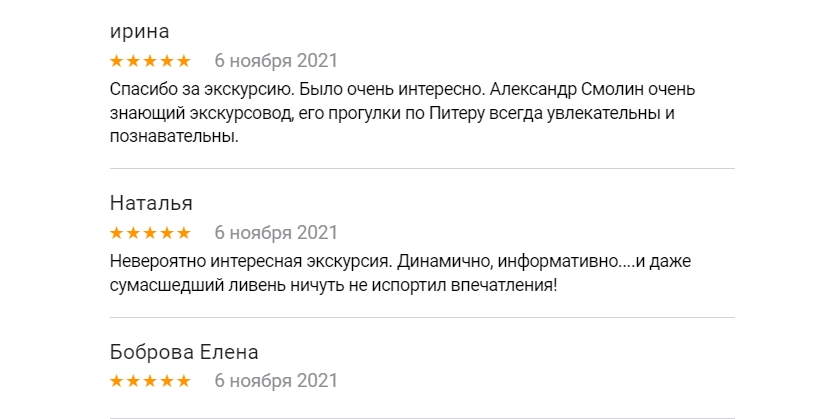Click the second star in ирина's rating

(133, 60)
